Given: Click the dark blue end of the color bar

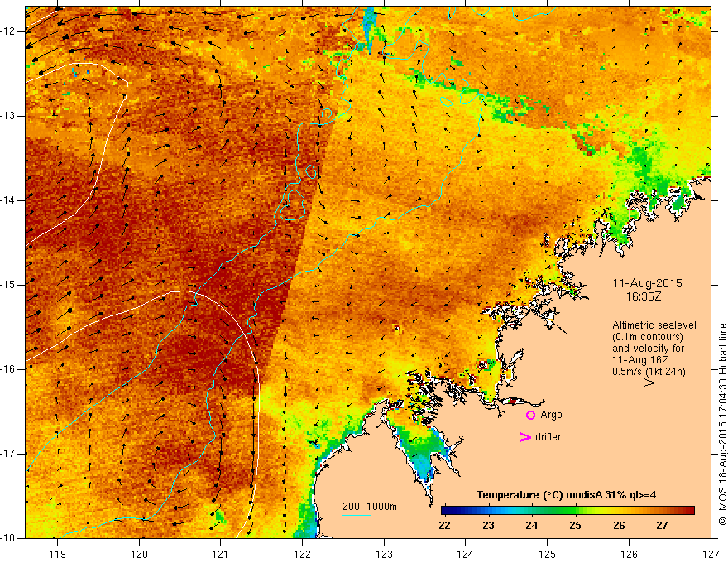Looking at the screenshot, I should point(444,511).
